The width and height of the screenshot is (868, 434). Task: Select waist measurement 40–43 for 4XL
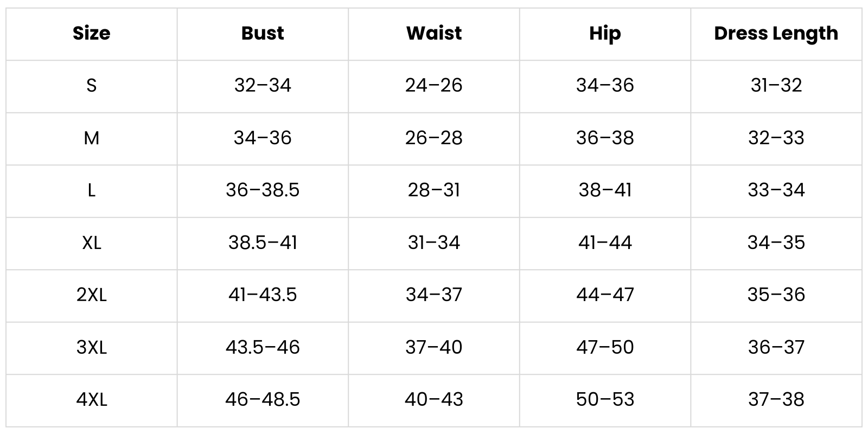(434, 399)
